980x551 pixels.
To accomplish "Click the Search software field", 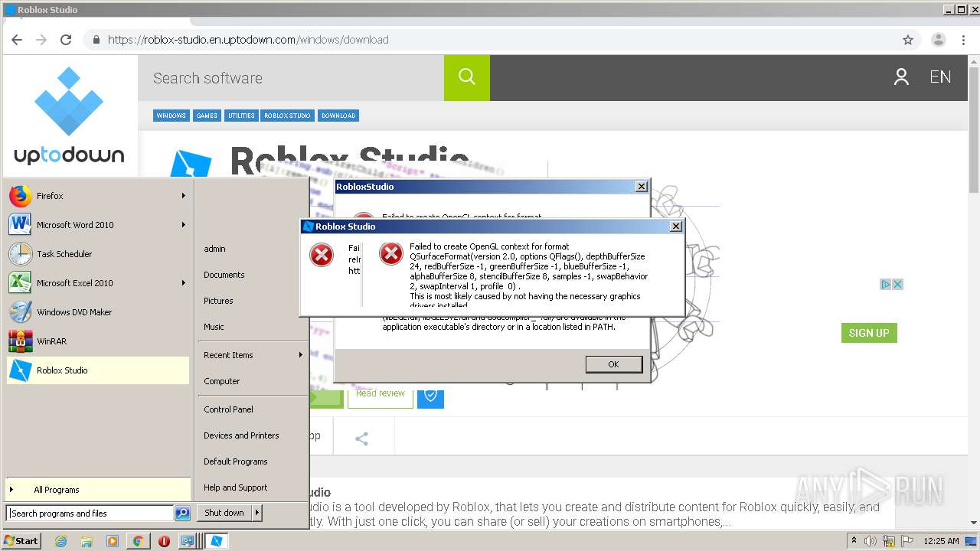I will (x=291, y=78).
